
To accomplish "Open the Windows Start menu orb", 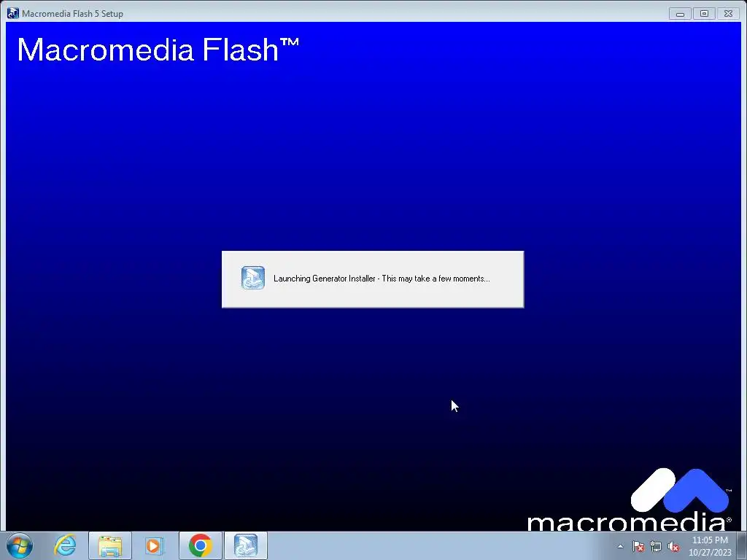I will point(20,545).
